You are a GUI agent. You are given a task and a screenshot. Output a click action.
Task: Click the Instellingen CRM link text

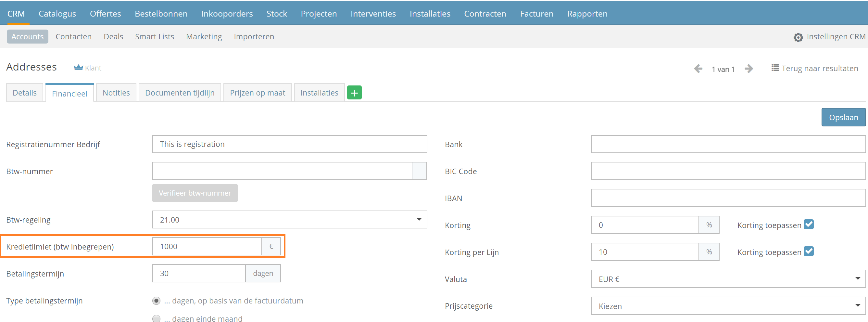click(836, 36)
